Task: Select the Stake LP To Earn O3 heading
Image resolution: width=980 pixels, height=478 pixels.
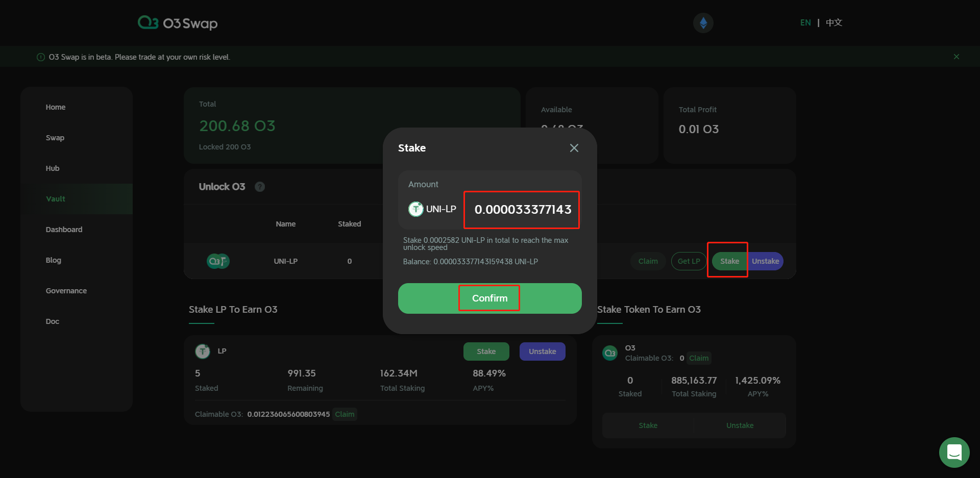Action: coord(233,310)
